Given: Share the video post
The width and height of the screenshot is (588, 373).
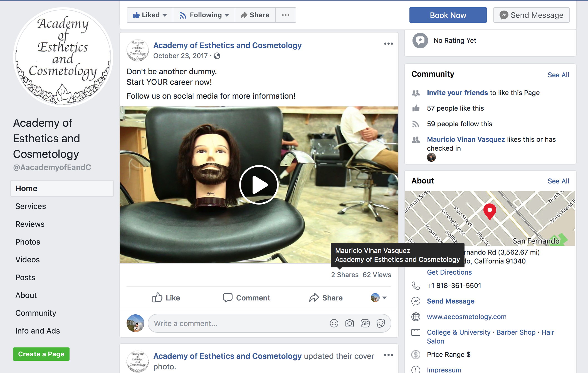Looking at the screenshot, I should [326, 298].
